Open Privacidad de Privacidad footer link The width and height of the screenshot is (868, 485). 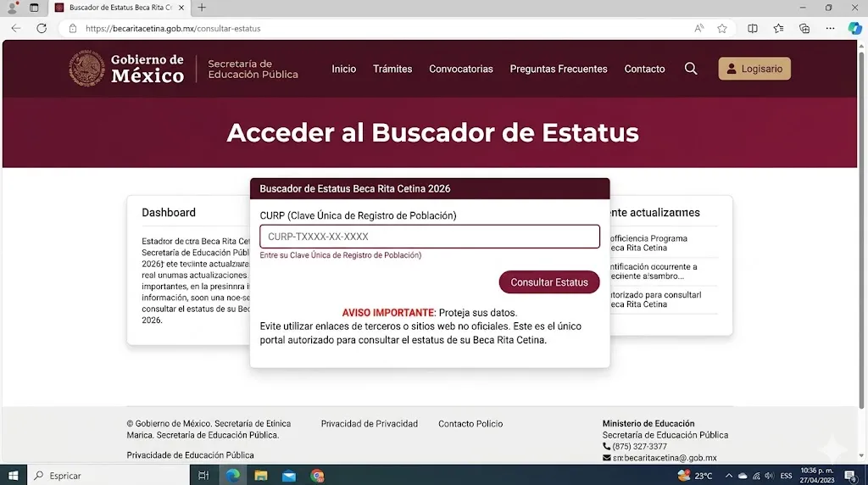pyautogui.click(x=370, y=424)
